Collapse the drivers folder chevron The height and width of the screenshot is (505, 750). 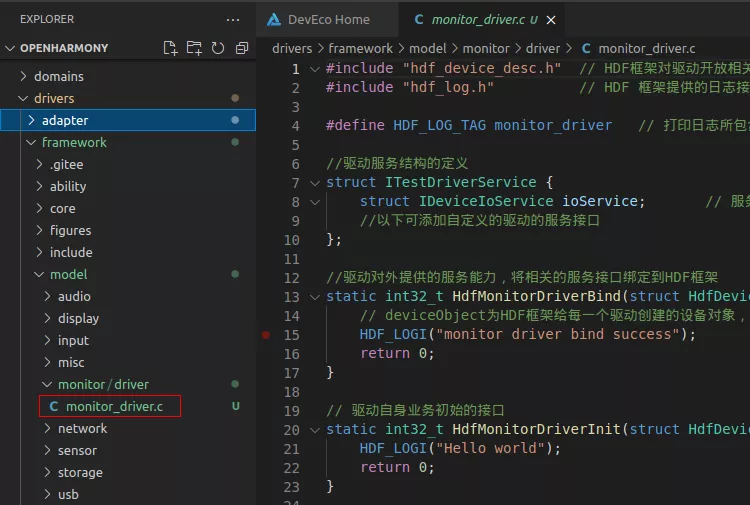tap(23, 98)
